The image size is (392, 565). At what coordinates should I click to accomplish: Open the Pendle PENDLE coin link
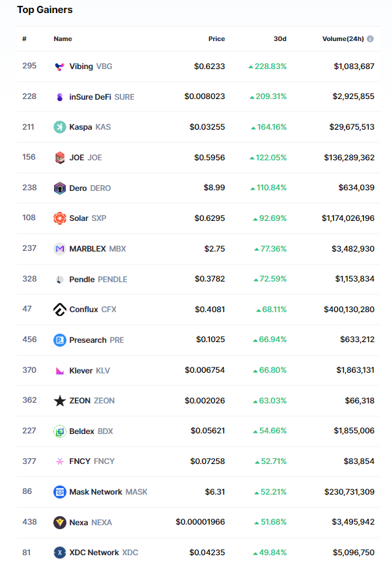98,280
